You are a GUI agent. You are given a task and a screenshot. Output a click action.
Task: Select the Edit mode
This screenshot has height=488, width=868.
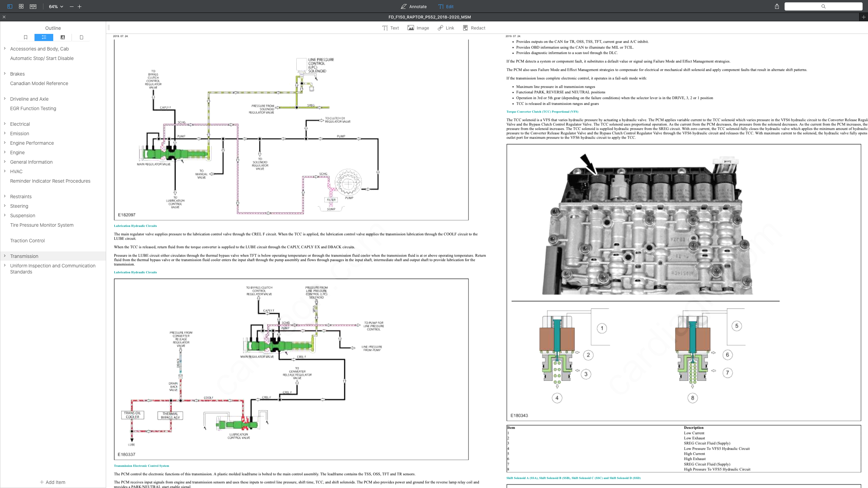(446, 6)
